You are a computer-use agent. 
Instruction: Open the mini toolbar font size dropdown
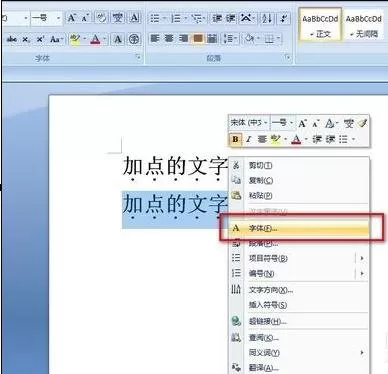[x=291, y=123]
